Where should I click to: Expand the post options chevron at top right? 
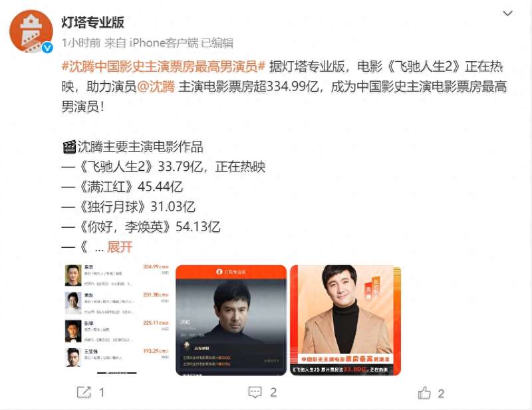click(507, 13)
